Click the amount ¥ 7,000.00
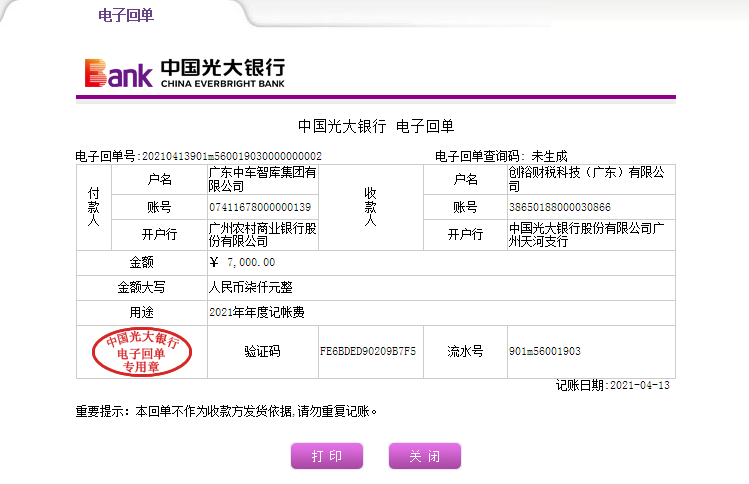This screenshot has height=484, width=749. pos(242,262)
